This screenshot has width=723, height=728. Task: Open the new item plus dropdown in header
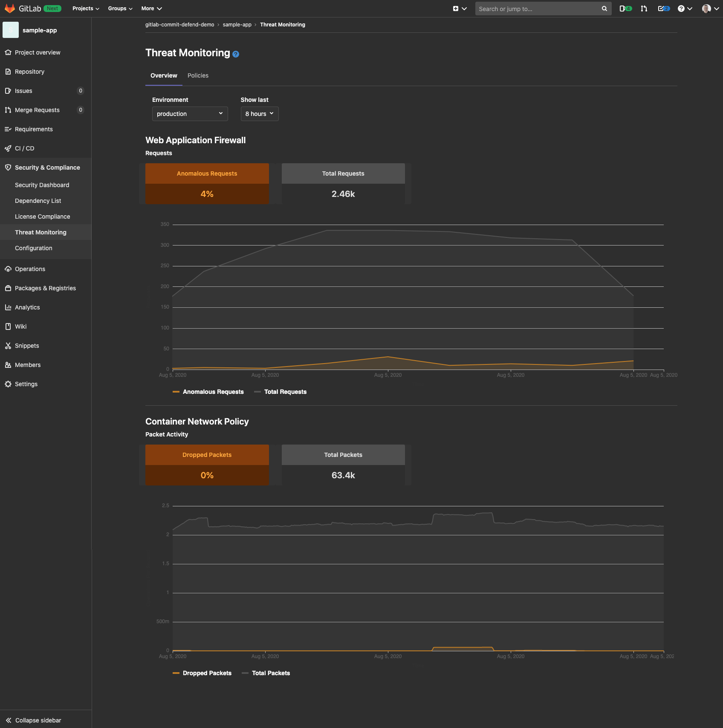click(460, 9)
